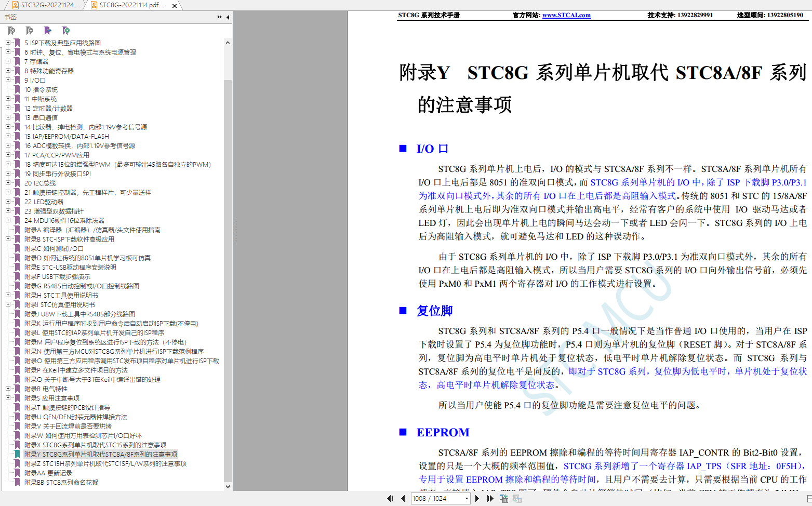Expand the 7 存储器 bookmark node
This screenshot has height=506, width=812.
point(8,61)
